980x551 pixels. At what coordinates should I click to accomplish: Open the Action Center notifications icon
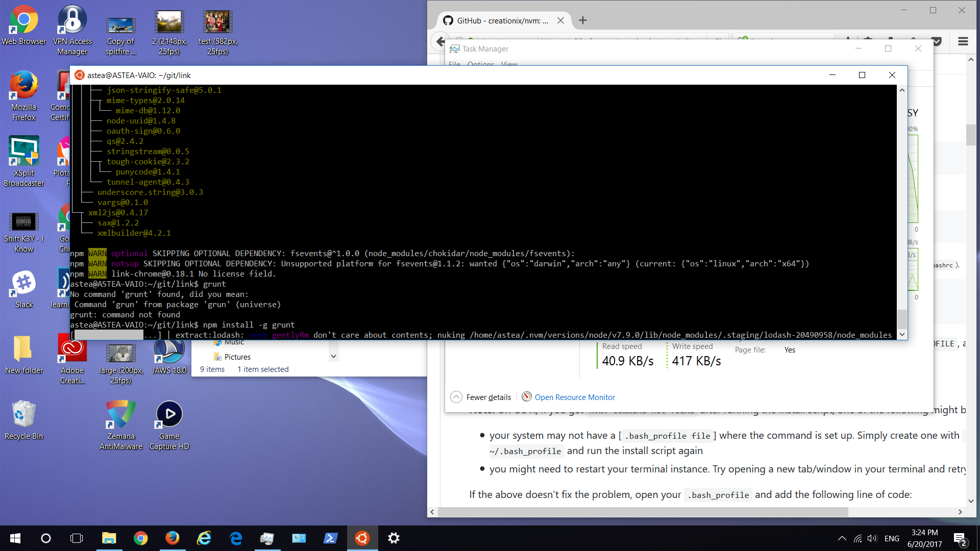(960, 538)
